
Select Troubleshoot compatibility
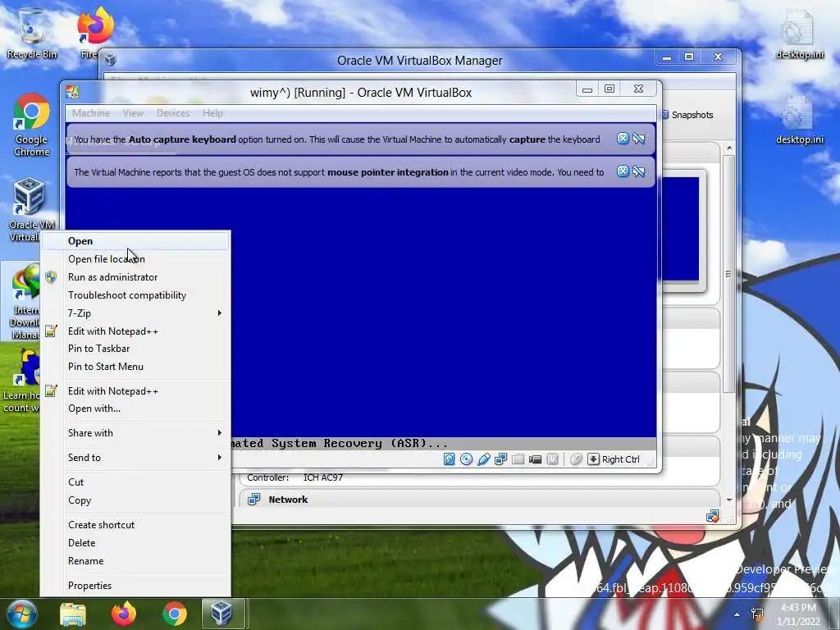pyautogui.click(x=135, y=295)
